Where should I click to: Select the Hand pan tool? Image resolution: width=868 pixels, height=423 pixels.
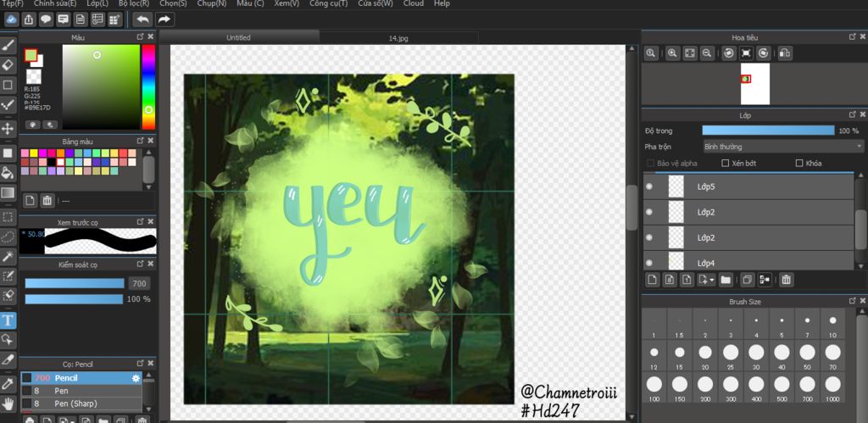[x=8, y=403]
